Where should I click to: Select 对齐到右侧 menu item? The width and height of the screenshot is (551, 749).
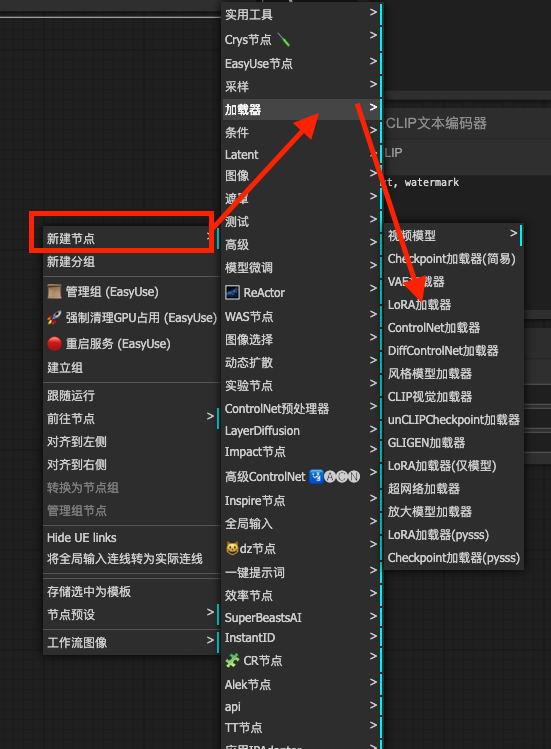coord(131,464)
